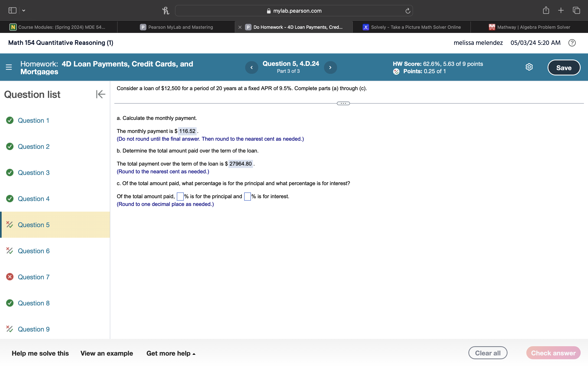The image size is (588, 367).
Task: Click the help question mark icon
Action: (x=572, y=43)
